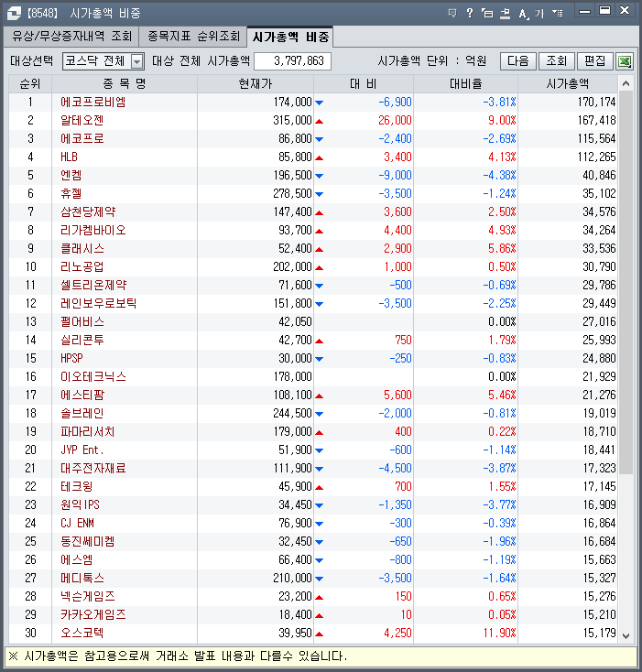Select stock 카카오게임즈
The height and width of the screenshot is (672, 642).
[x=93, y=615]
